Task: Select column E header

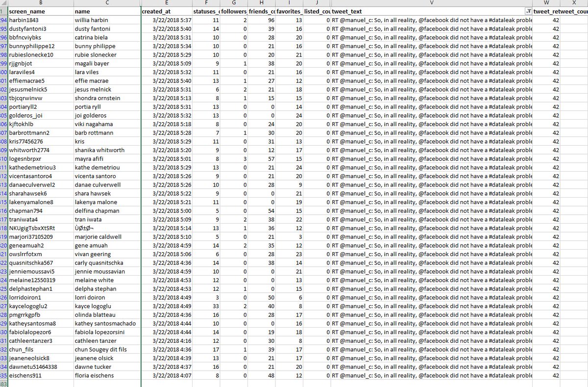Action: 166,3
